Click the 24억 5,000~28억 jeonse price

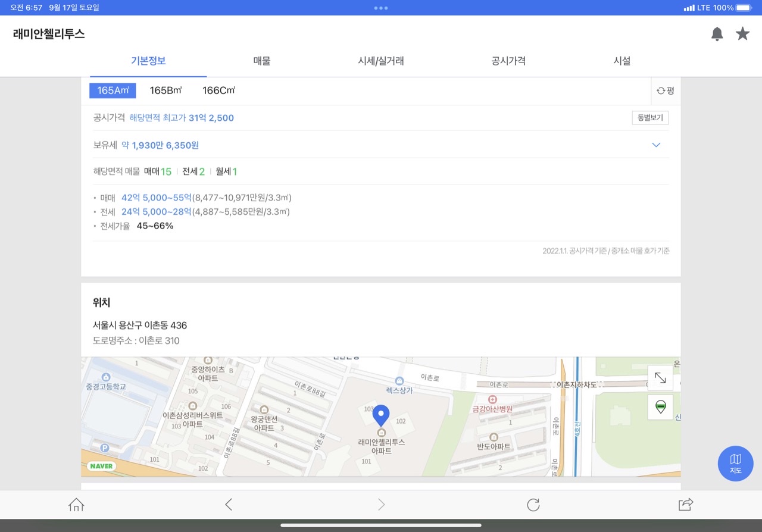[x=157, y=212]
